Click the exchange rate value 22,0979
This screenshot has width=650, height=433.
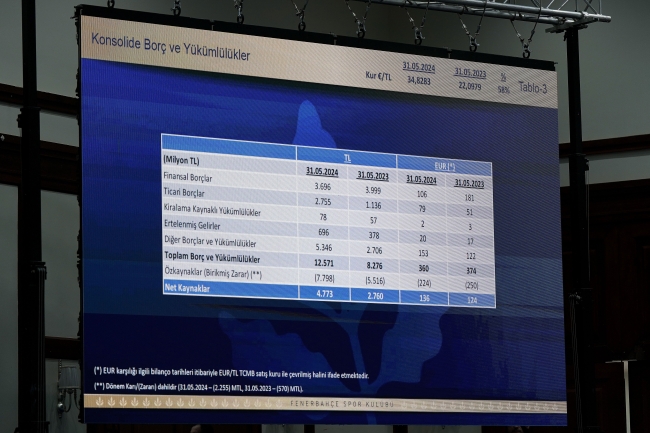(470, 86)
